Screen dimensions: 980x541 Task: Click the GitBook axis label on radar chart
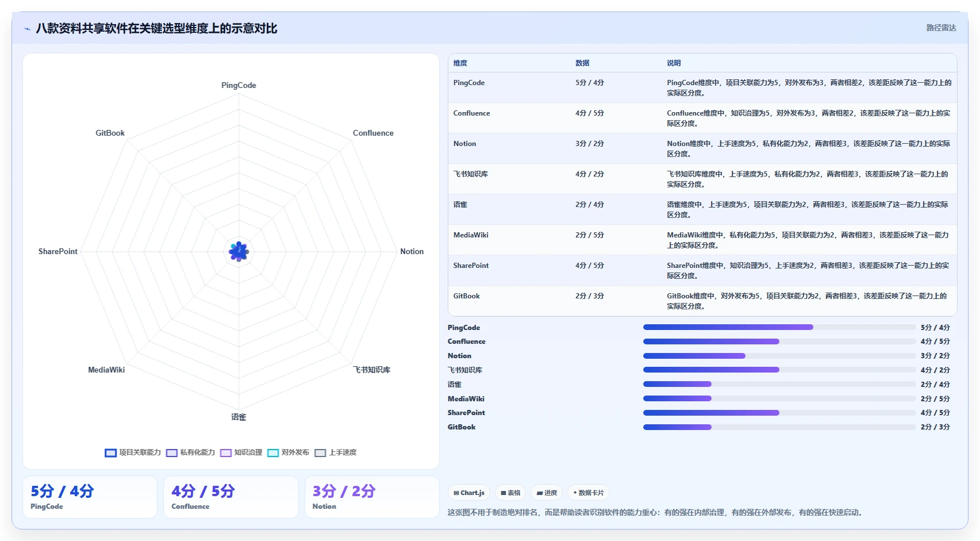(110, 133)
